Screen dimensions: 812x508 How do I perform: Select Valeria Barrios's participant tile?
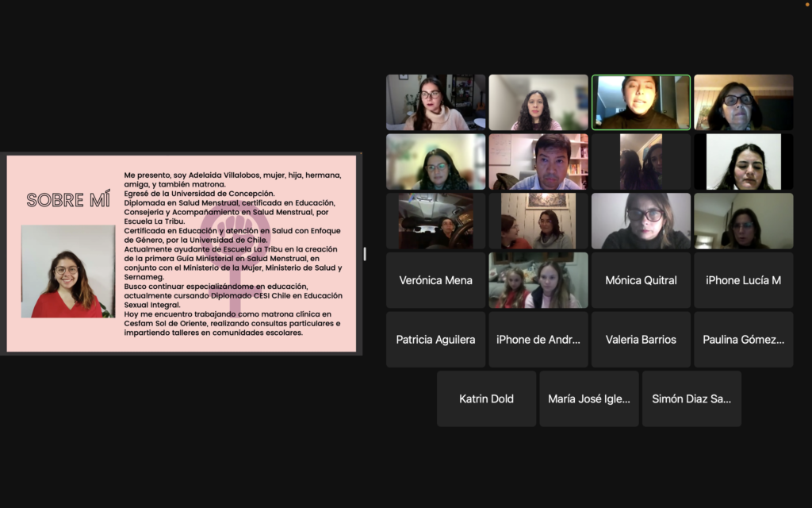pos(641,340)
